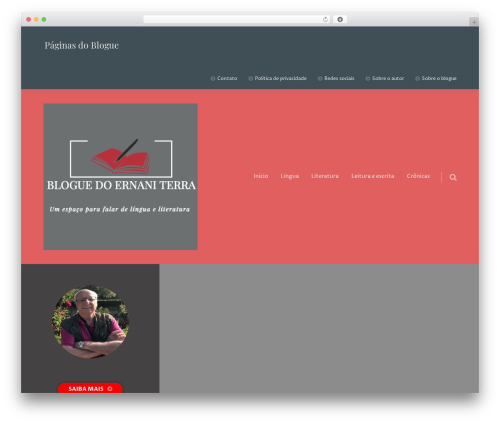This screenshot has height=423, width=500.
Task: Go to Início menu item
Action: click(x=261, y=176)
